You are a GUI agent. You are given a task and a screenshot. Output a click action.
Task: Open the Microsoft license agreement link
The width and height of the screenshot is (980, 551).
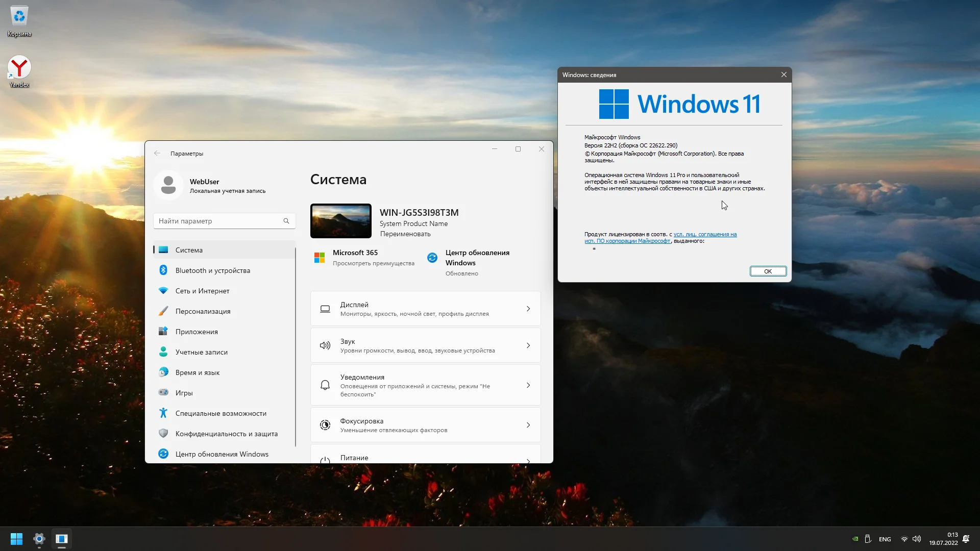tap(704, 235)
